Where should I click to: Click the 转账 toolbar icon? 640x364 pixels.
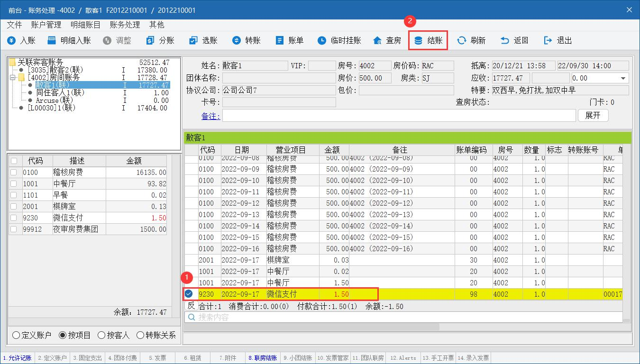coord(236,41)
